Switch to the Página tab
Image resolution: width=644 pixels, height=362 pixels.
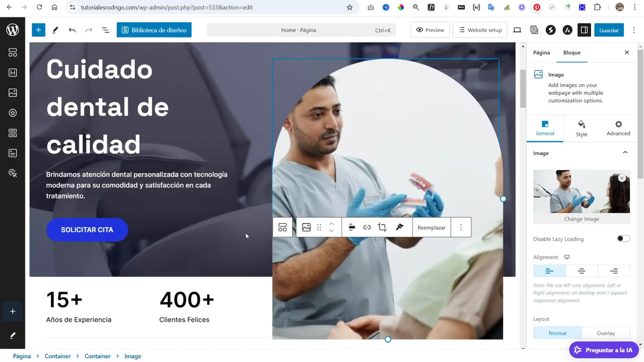(541, 53)
